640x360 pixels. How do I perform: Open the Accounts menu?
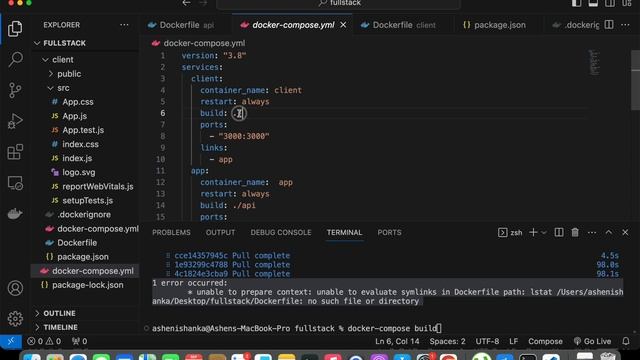click(15, 288)
